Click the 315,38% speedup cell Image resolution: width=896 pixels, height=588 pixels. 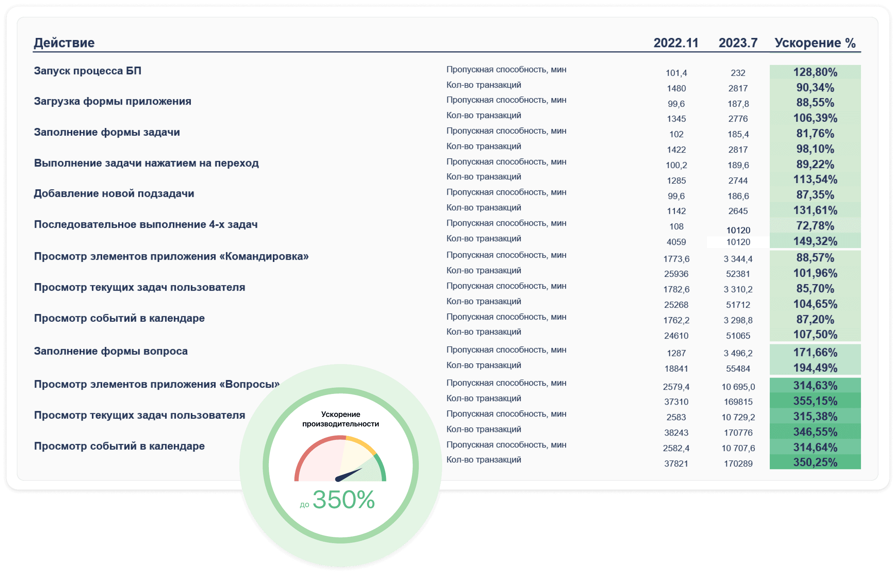click(815, 417)
